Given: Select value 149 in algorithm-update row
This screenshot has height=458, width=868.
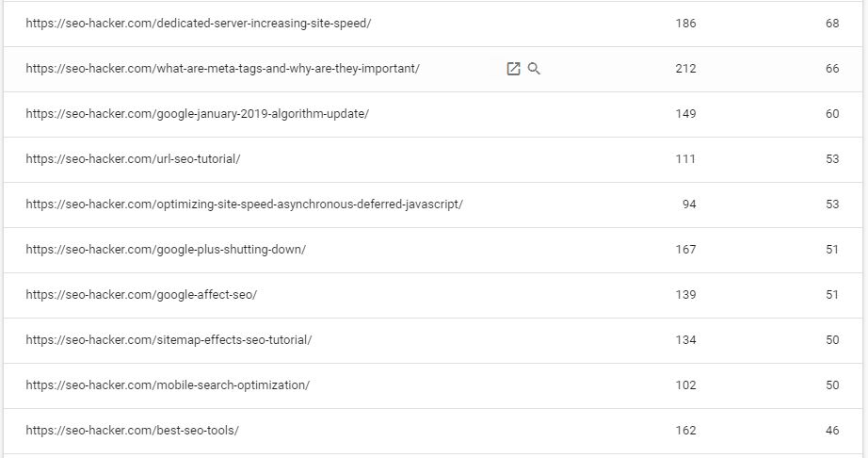Looking at the screenshot, I should (x=685, y=114).
